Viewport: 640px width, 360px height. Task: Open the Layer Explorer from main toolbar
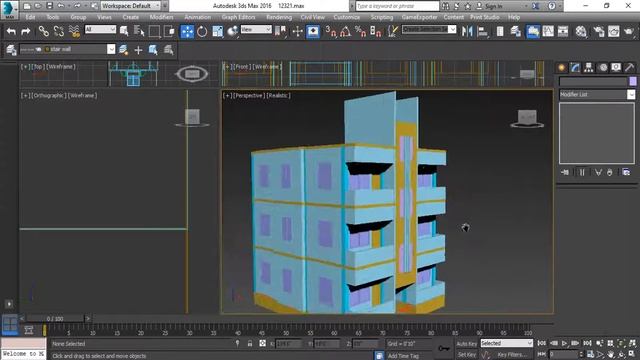(516, 31)
